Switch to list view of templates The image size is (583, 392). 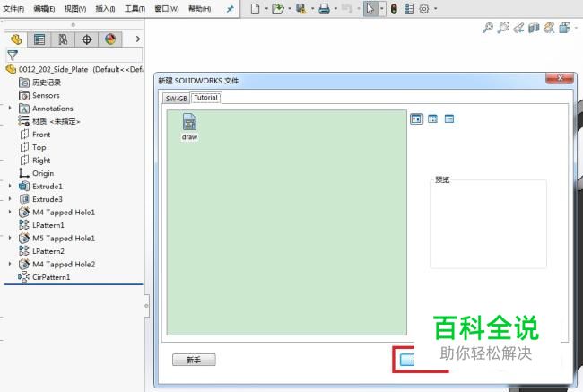pos(433,119)
